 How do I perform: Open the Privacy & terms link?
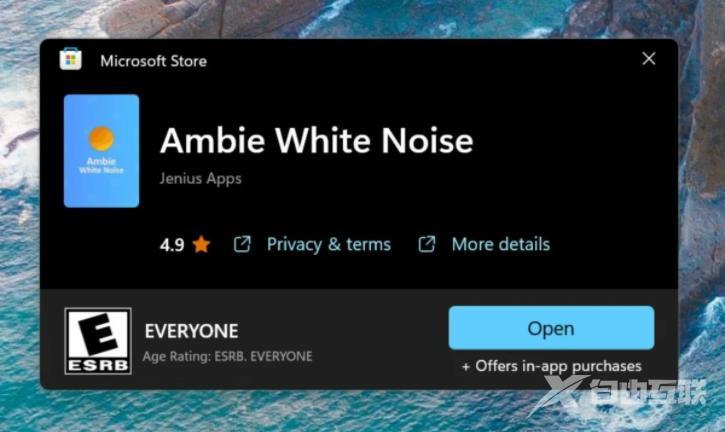tap(329, 244)
